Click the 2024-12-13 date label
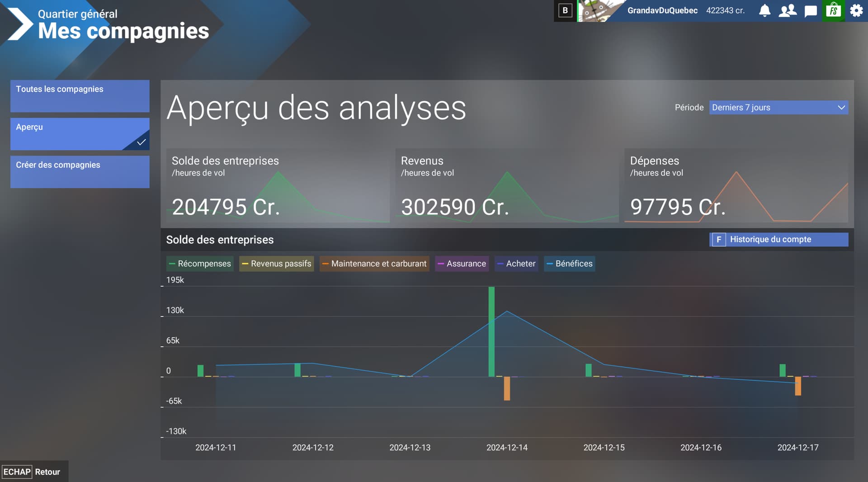The width and height of the screenshot is (868, 482). (x=410, y=448)
